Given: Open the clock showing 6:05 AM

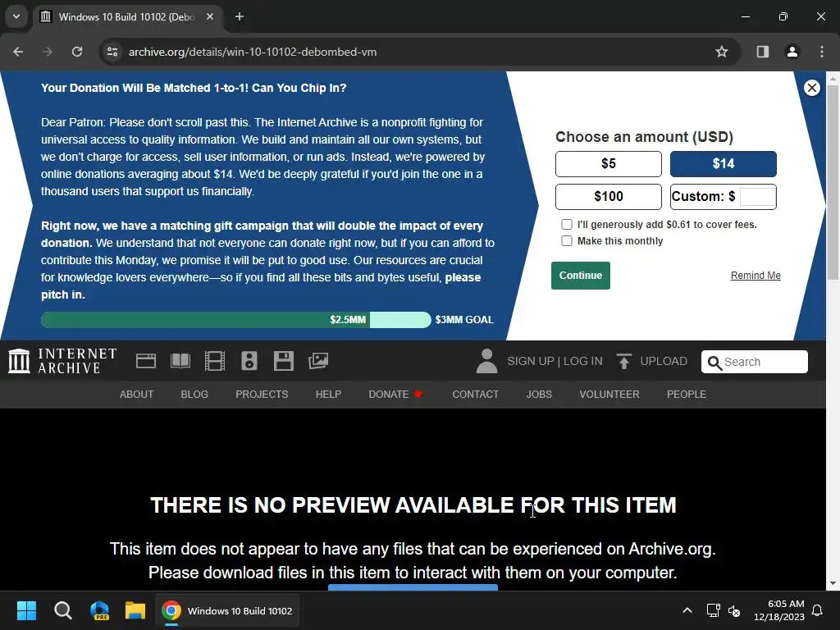Looking at the screenshot, I should [779, 610].
